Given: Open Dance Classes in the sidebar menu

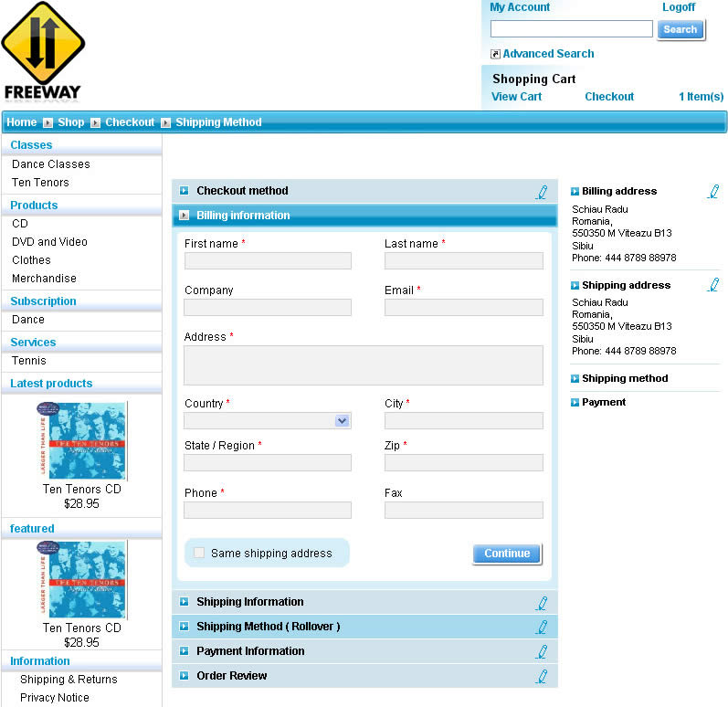Looking at the screenshot, I should click(51, 164).
